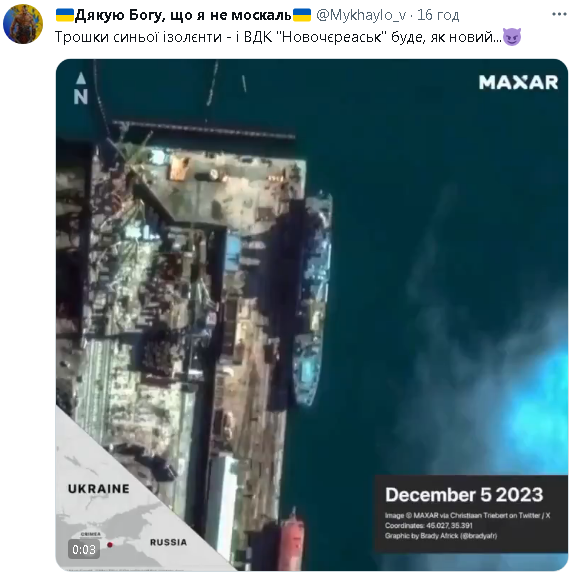Open the author's round profile avatar

23,24
